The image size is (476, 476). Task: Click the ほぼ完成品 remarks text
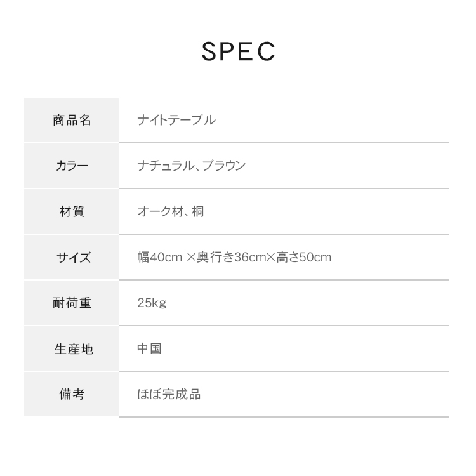[169, 394]
